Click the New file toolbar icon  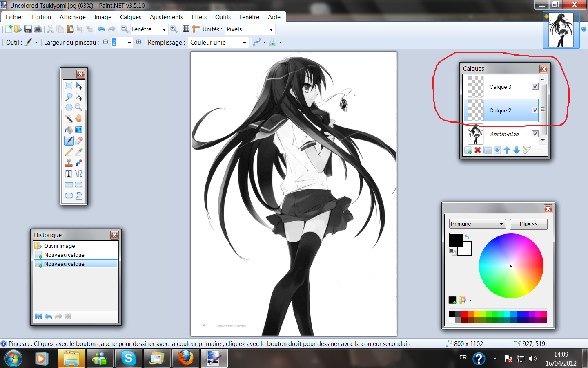[x=8, y=29]
